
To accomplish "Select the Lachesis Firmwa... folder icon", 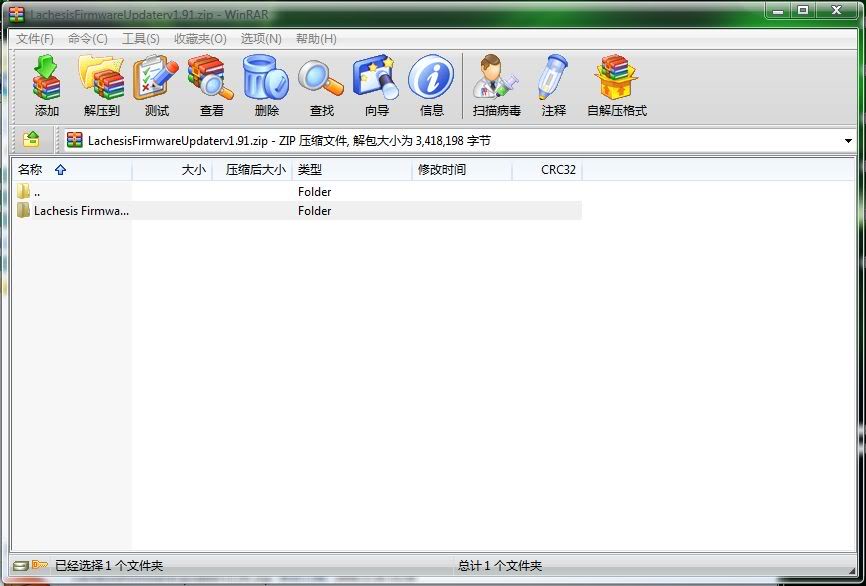I will point(23,210).
